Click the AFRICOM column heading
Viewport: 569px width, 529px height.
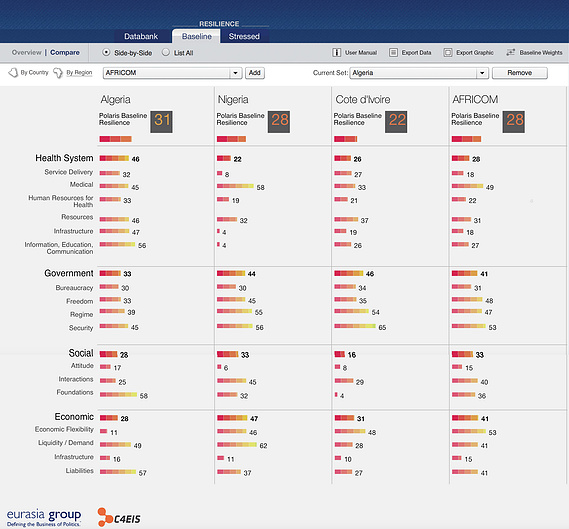coord(475,99)
